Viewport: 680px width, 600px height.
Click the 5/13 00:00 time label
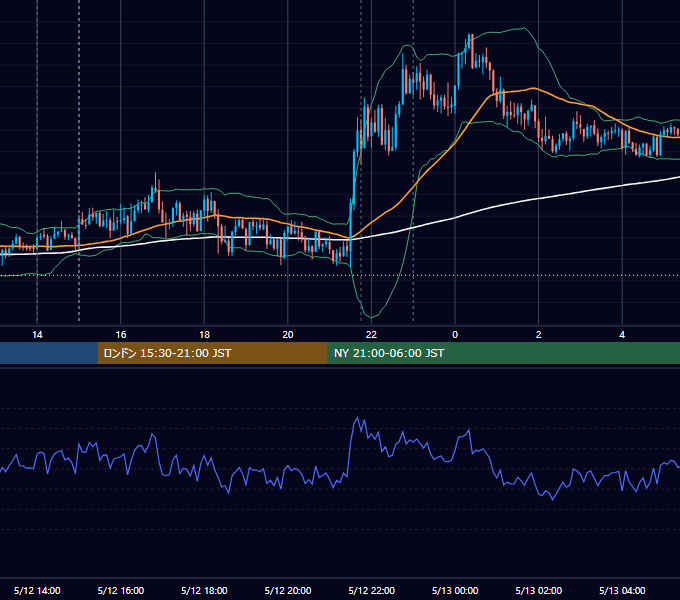tap(455, 590)
